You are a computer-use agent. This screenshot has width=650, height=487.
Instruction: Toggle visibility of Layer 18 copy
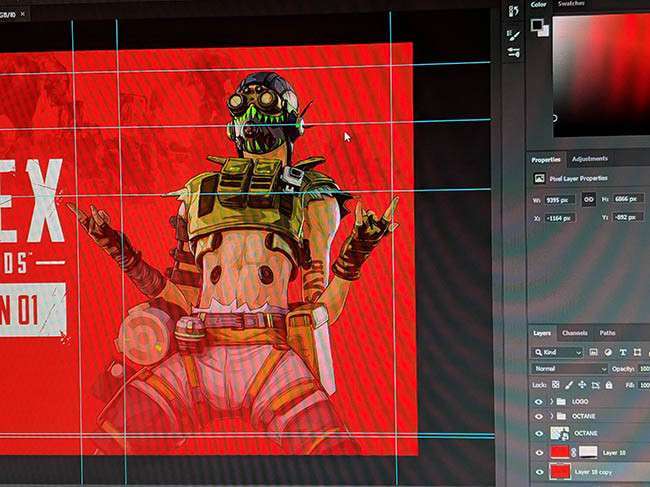[x=539, y=470]
